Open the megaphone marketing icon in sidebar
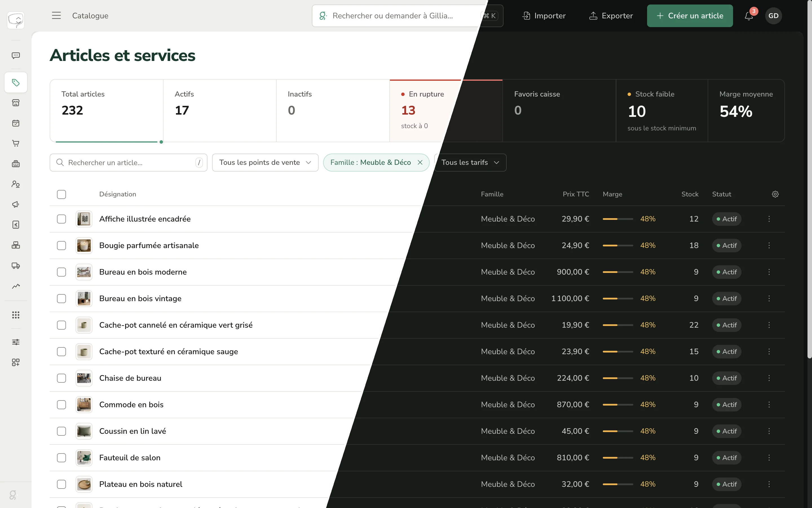The height and width of the screenshot is (508, 812). (16, 204)
